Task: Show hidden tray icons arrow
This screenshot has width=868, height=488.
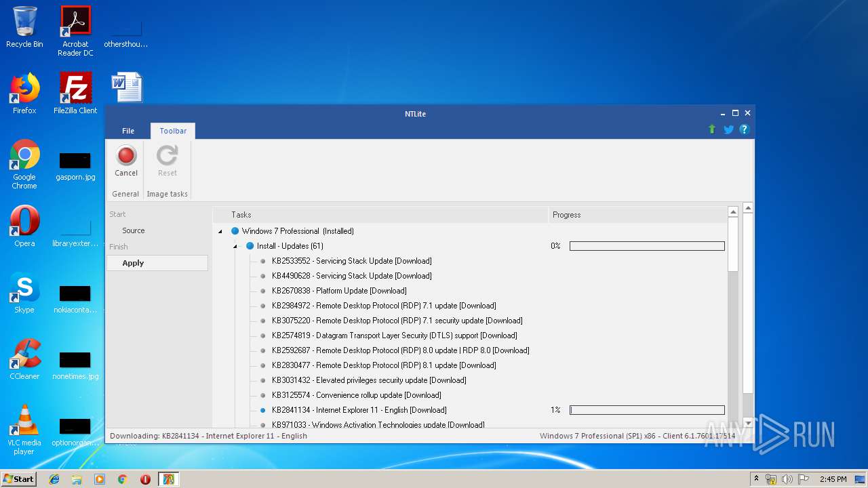Action: [x=756, y=479]
